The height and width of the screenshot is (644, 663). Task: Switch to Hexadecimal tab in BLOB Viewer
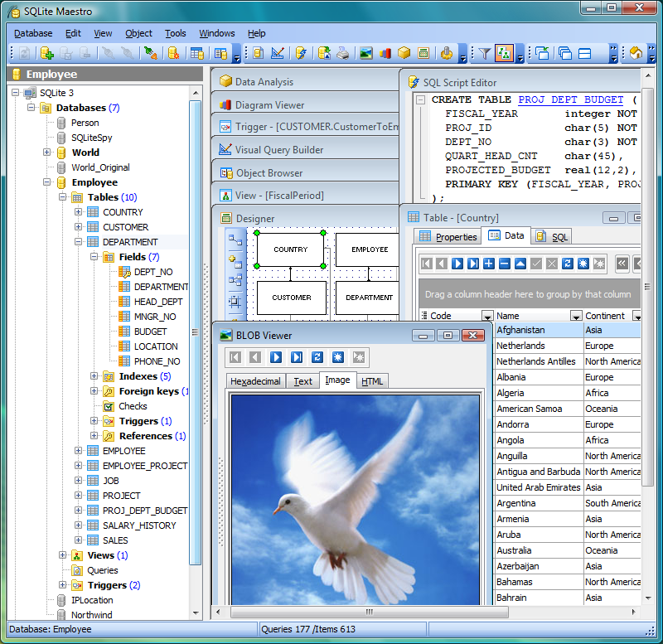point(255,381)
